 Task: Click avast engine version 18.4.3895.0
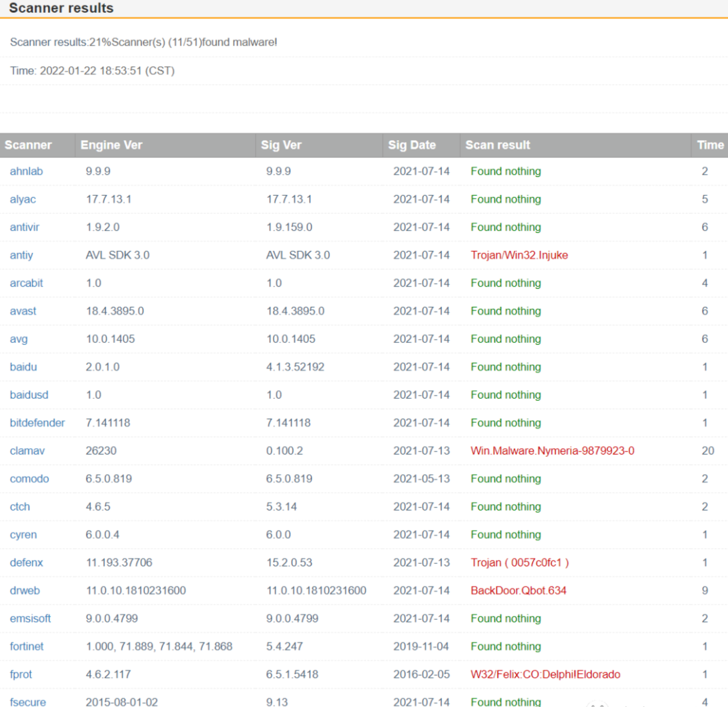(x=115, y=311)
